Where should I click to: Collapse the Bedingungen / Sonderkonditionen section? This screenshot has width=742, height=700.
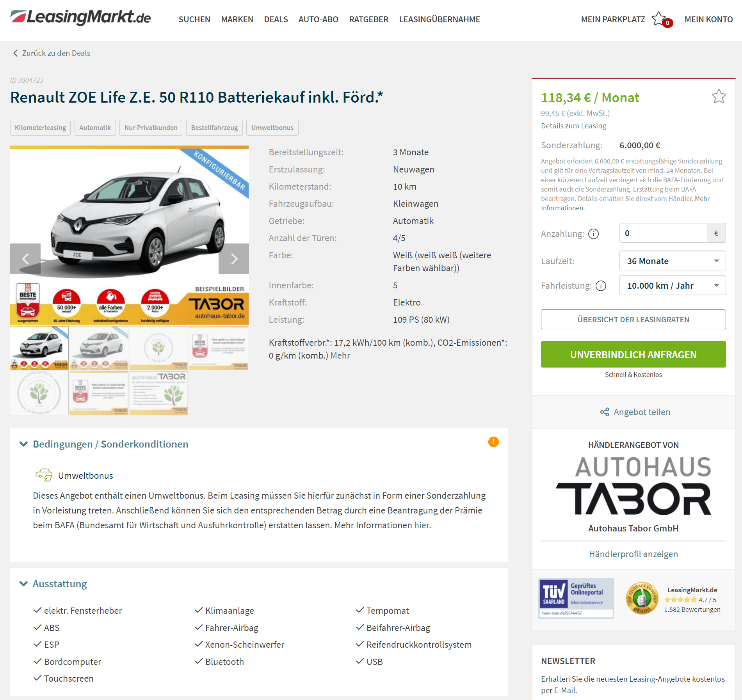tap(104, 444)
